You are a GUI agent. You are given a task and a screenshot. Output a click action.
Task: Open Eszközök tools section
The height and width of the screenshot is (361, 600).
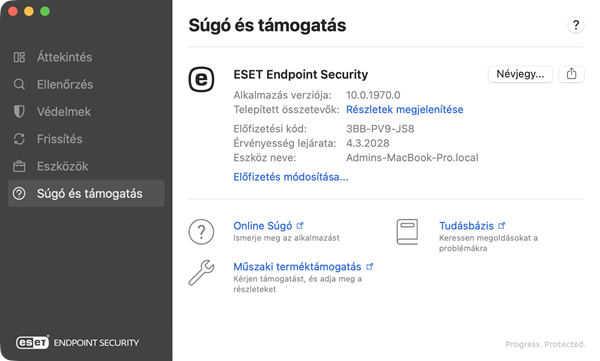[x=86, y=166]
